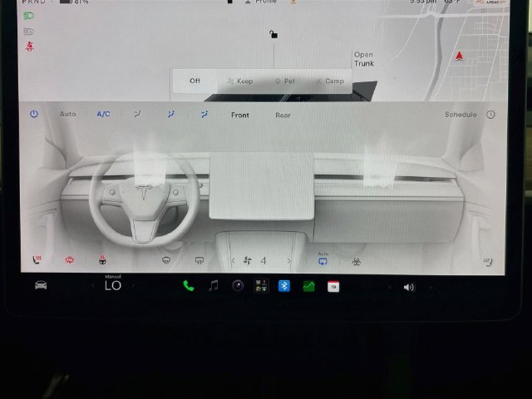Raise the cabin temperature with right arrow
Screen dimensions: 532x399
(x=133, y=286)
